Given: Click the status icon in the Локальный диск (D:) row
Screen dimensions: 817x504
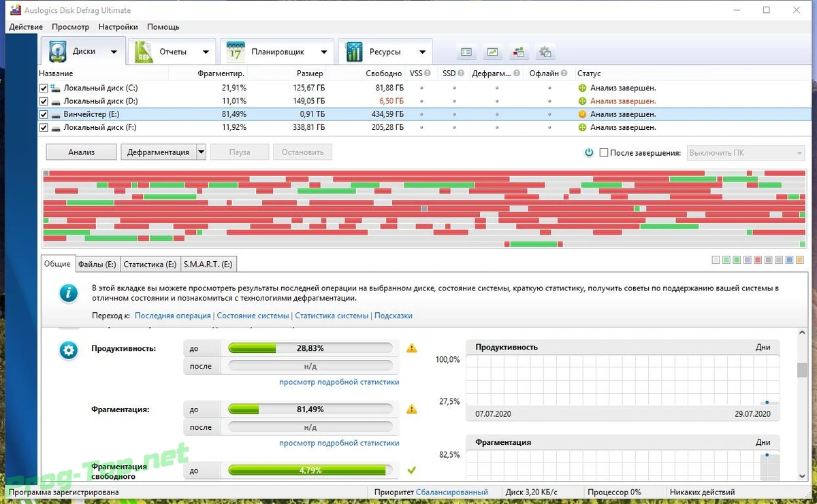Looking at the screenshot, I should tap(582, 101).
